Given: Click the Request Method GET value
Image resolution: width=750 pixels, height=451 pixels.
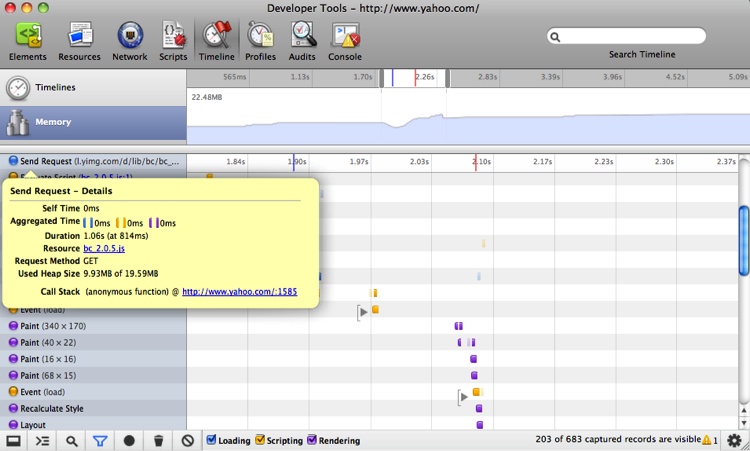Looking at the screenshot, I should (x=90, y=261).
